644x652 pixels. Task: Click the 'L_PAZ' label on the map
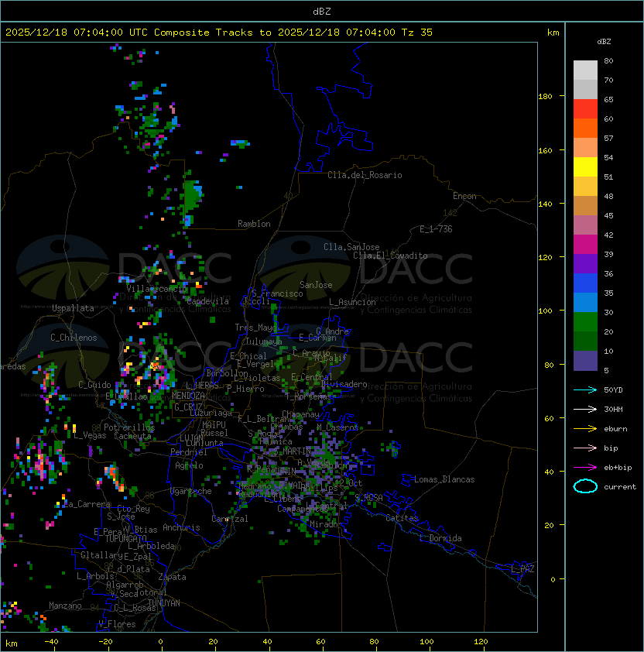pyautogui.click(x=522, y=569)
